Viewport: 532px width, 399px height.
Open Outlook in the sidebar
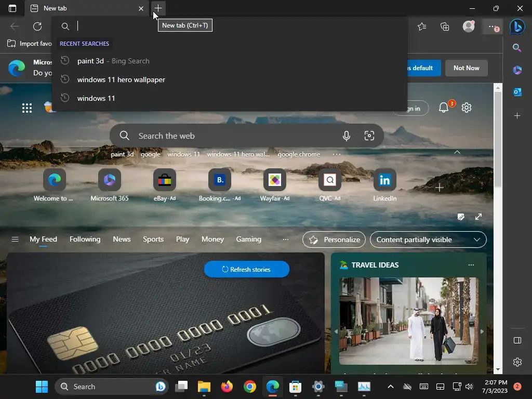(517, 91)
